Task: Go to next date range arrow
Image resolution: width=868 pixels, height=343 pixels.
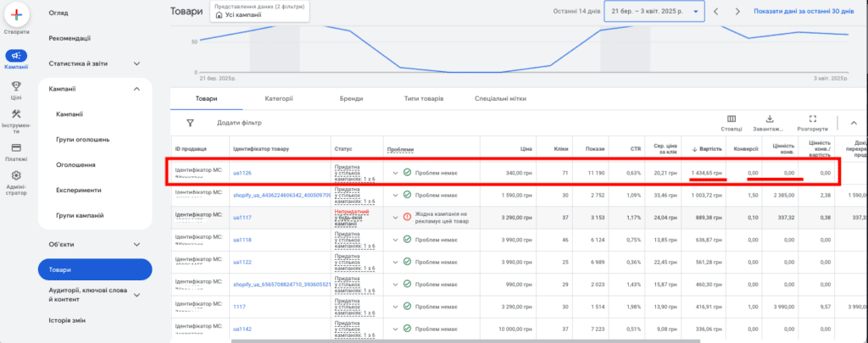Action: [737, 11]
